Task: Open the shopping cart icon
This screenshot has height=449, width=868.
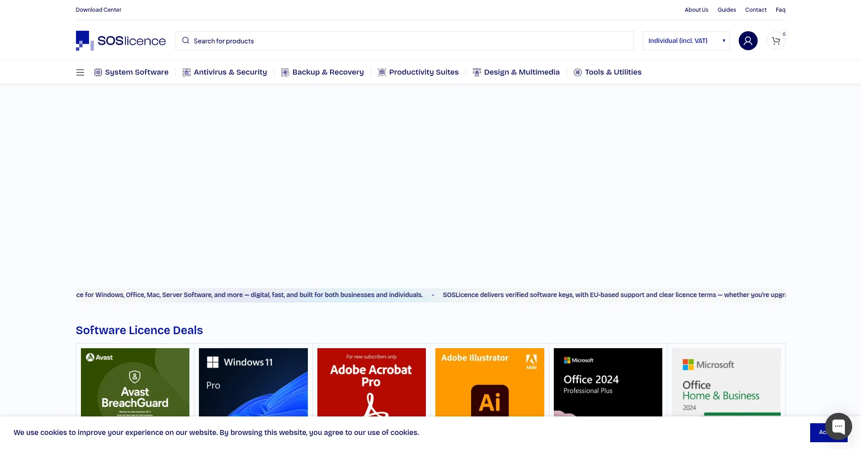Action: point(776,41)
